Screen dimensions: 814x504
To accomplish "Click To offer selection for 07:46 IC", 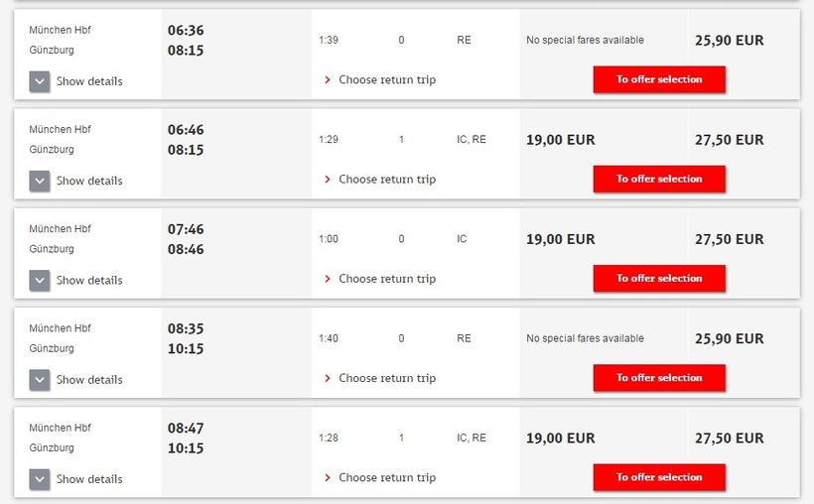I will [659, 279].
